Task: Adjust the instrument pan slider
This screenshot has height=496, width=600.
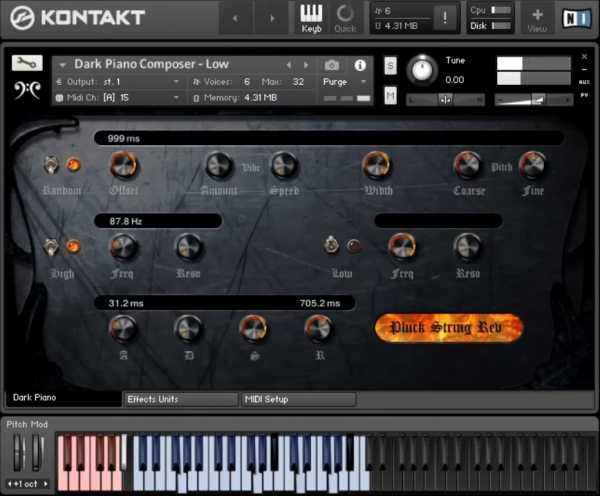Action: click(445, 100)
